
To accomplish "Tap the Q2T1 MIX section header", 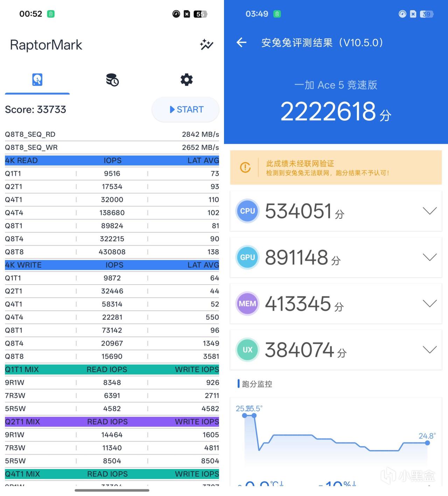I will coord(112,421).
